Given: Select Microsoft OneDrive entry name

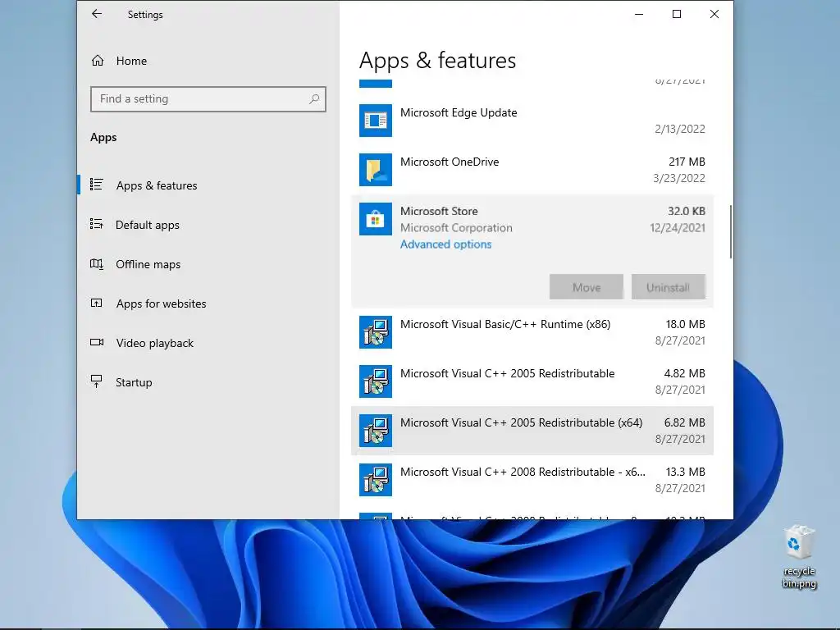Looking at the screenshot, I should point(450,162).
